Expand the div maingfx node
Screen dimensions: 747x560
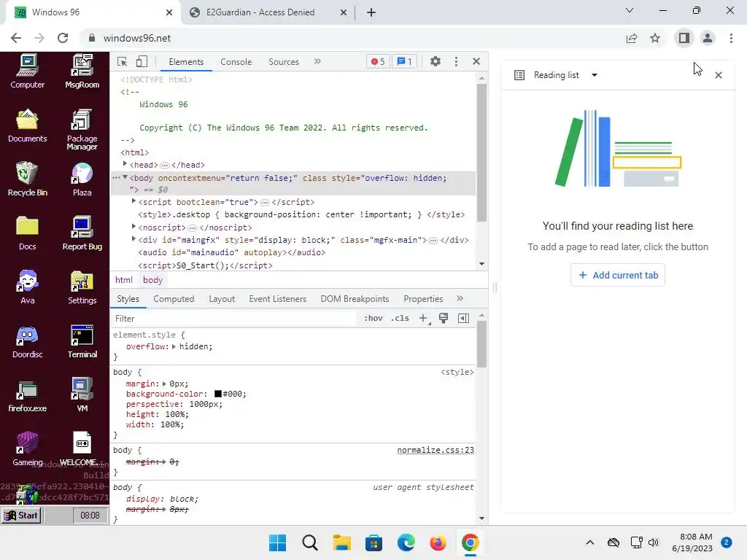point(133,239)
